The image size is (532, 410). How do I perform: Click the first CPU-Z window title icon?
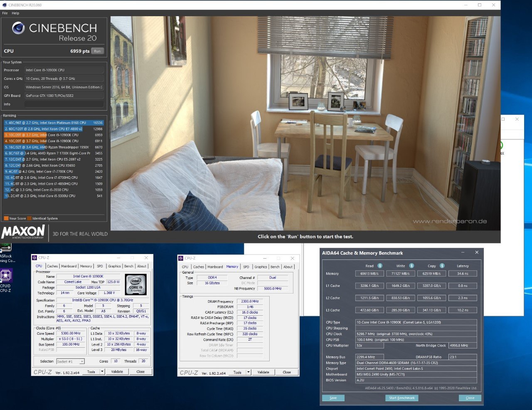click(35, 258)
